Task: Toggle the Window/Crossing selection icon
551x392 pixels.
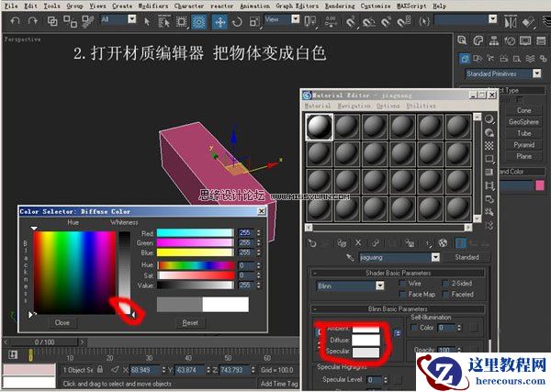Action: tap(198, 22)
